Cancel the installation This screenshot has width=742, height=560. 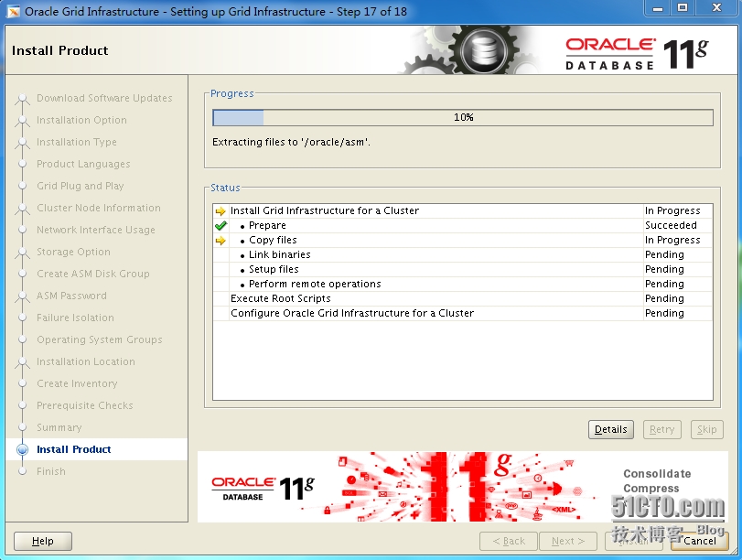point(699,541)
